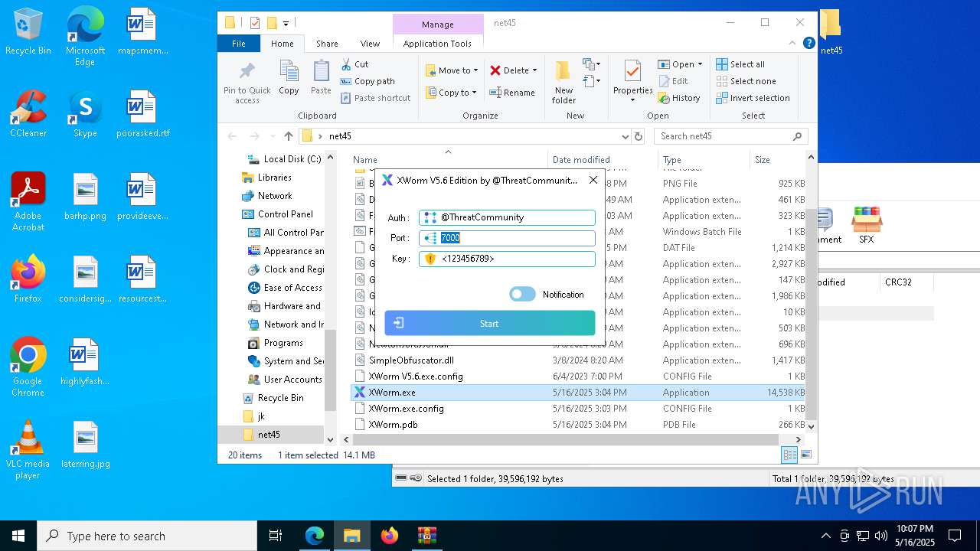Click the Port input field
The width and height of the screenshot is (980, 551).
(x=507, y=238)
